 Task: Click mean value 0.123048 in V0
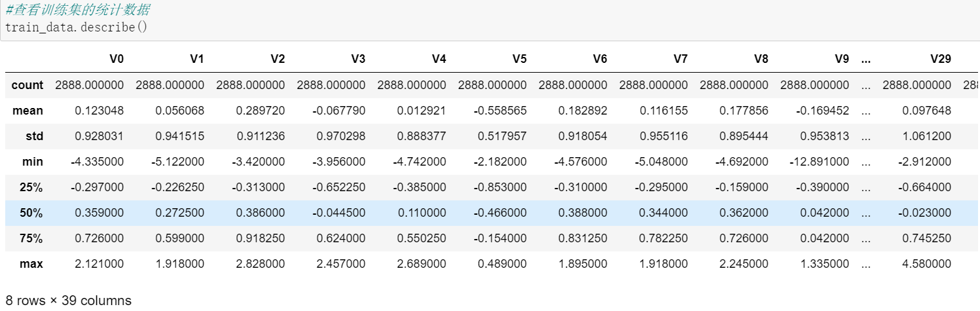click(x=100, y=111)
